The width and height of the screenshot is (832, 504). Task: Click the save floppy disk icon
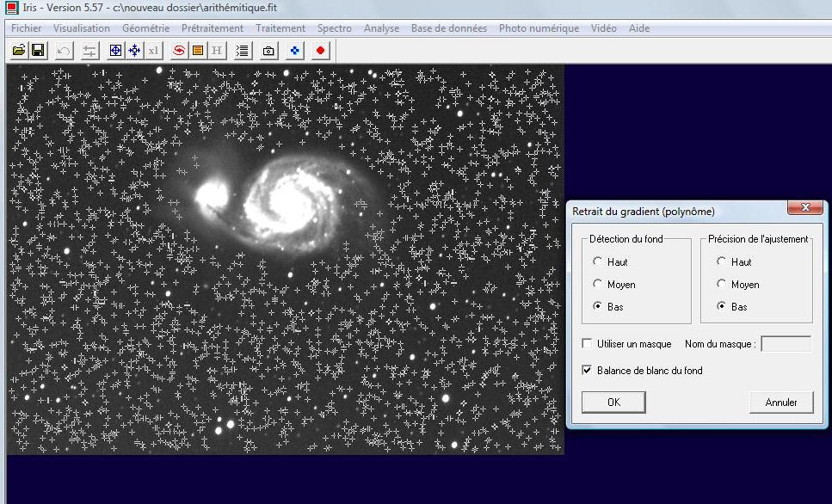[38, 51]
